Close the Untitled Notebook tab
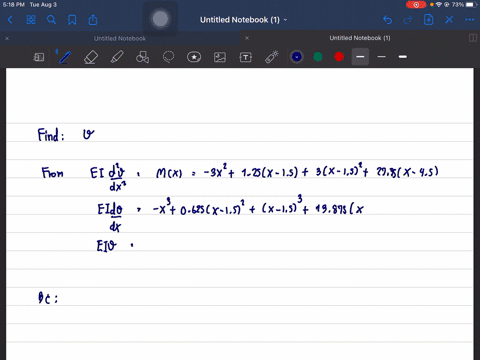Viewport: 480px width, 360px height. coord(7,38)
